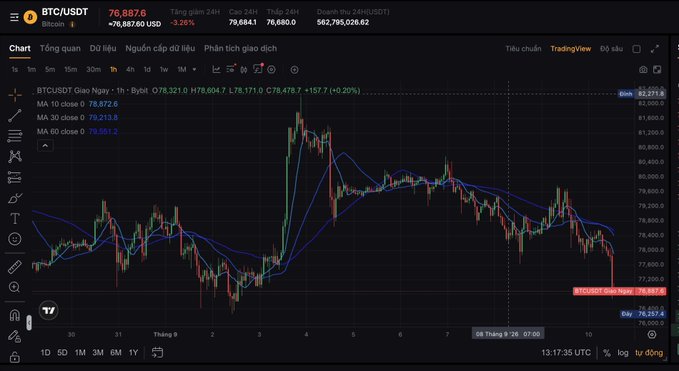
Task: Collapse the left drawing toolbar handle
Action: [x=29, y=323]
